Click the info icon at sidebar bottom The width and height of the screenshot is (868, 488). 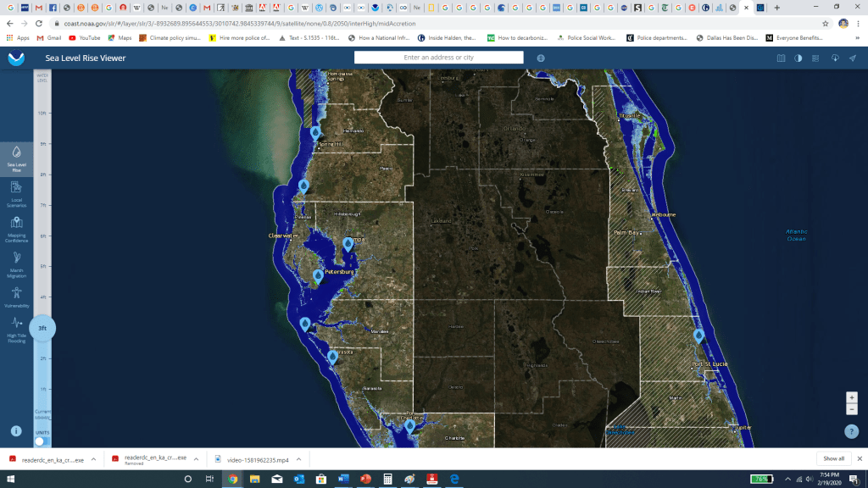point(16,430)
